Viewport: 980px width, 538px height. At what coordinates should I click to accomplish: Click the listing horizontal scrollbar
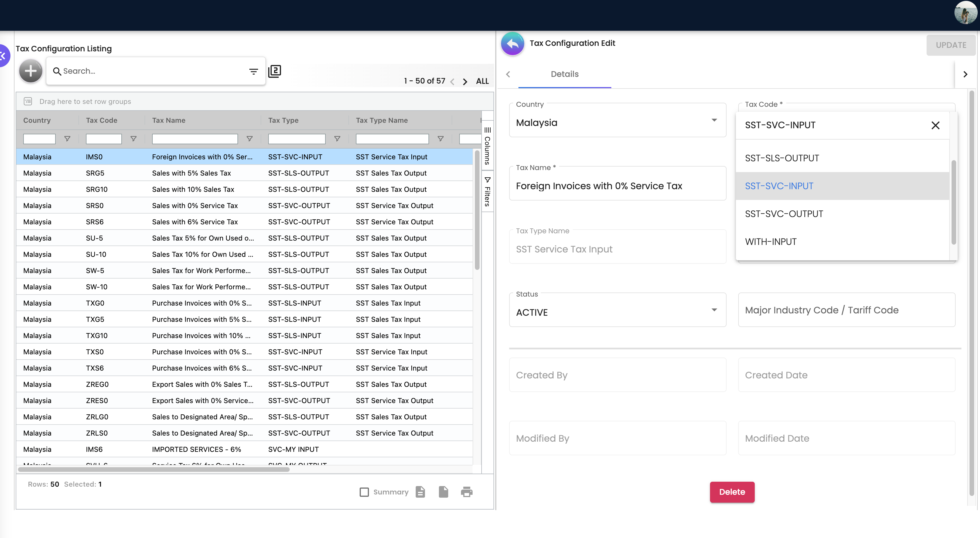click(x=154, y=470)
